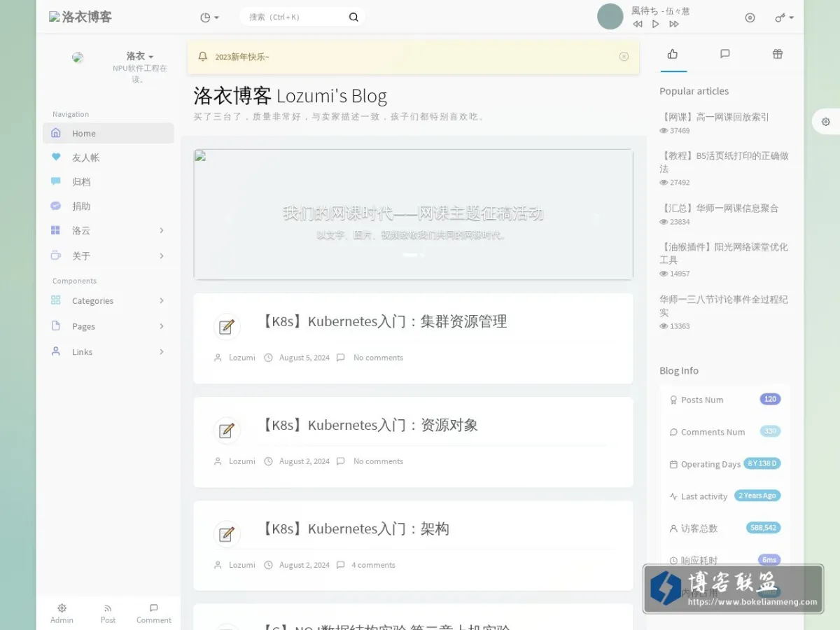The image size is (840, 630).
Task: Open post Kubernetes入门：架构
Action: click(x=354, y=529)
